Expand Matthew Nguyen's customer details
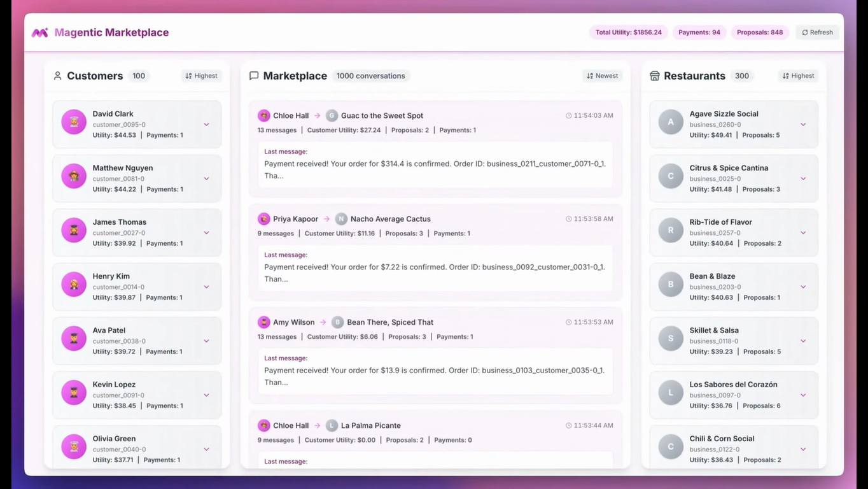 pos(206,179)
